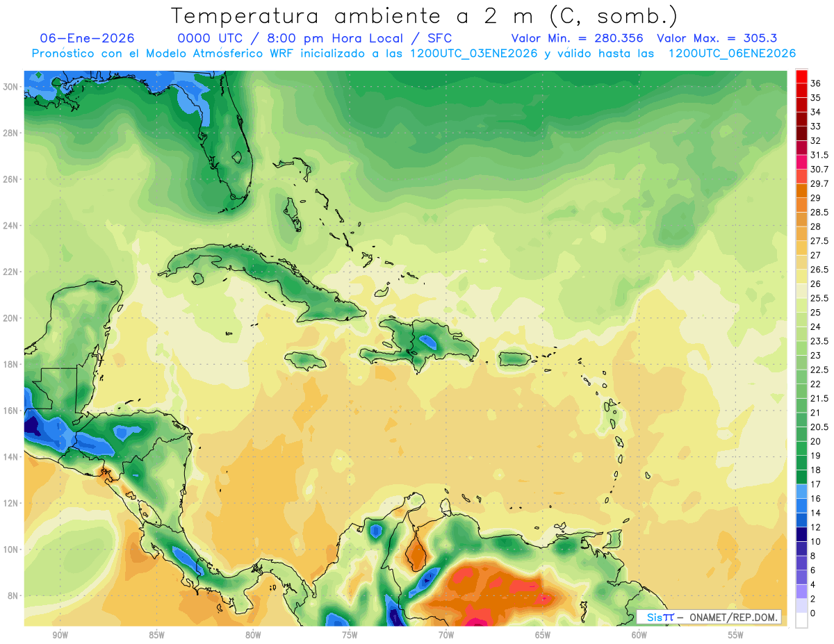
Task: Click color scale value 14
Action: tap(816, 513)
